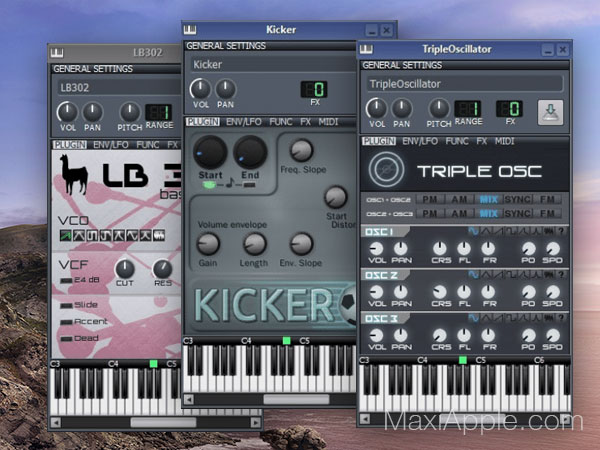Choose user-defined wave (?) for OSC 3
Image resolution: width=600 pixels, height=450 pixels.
[561, 318]
